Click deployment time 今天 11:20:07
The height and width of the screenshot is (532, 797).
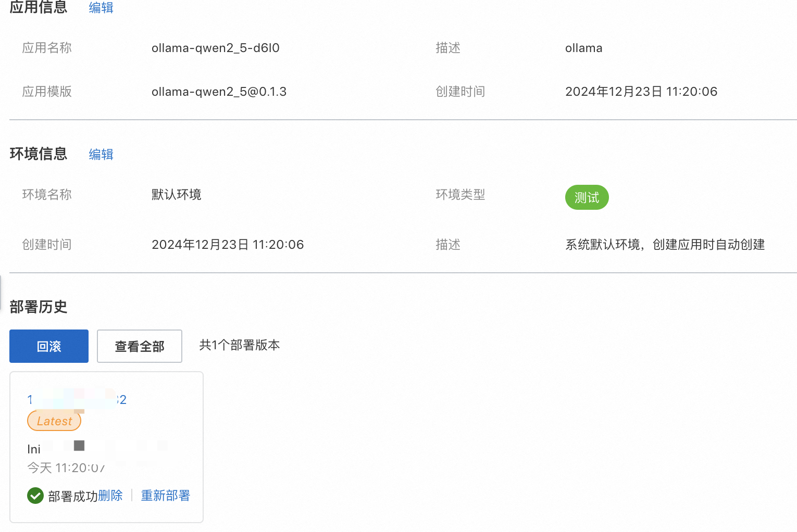[66, 467]
